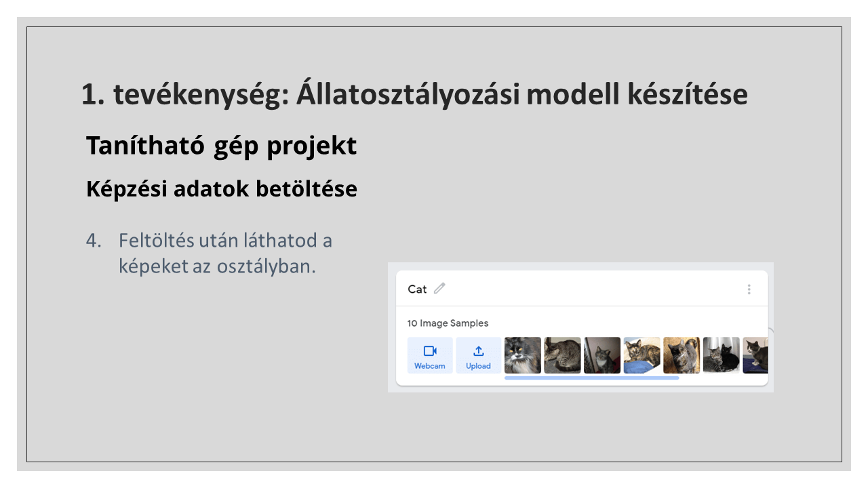Click the list number "4." of the step
The image size is (868, 488).
pyautogui.click(x=93, y=241)
